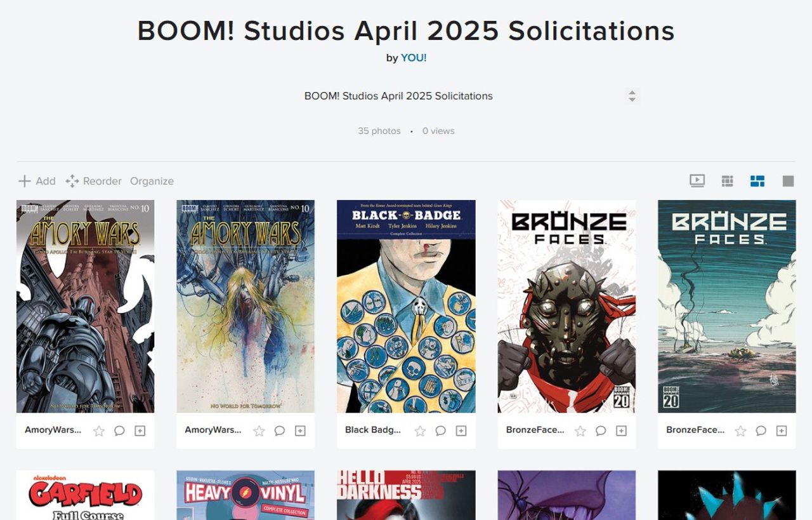Viewport: 812px width, 520px height.
Task: Add first AmoryWars photo to an album
Action: 140,430
